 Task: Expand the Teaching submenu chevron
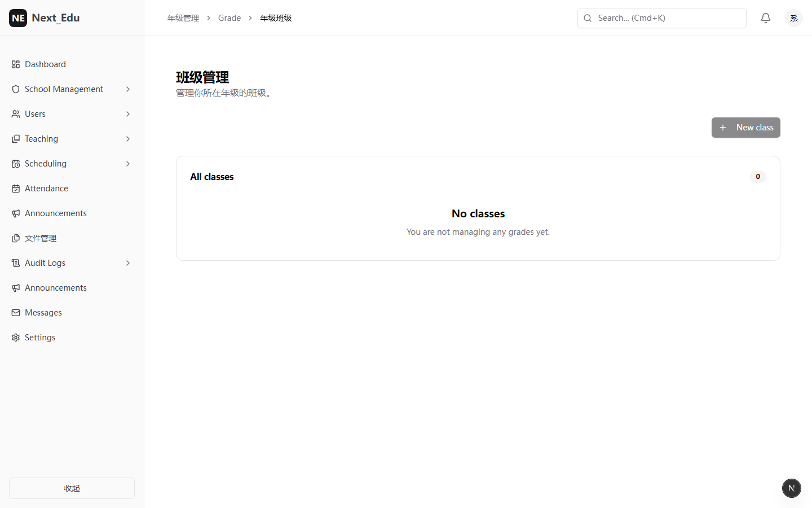(128, 139)
